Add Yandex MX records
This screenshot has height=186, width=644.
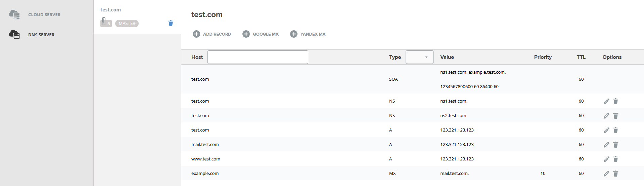[308, 34]
